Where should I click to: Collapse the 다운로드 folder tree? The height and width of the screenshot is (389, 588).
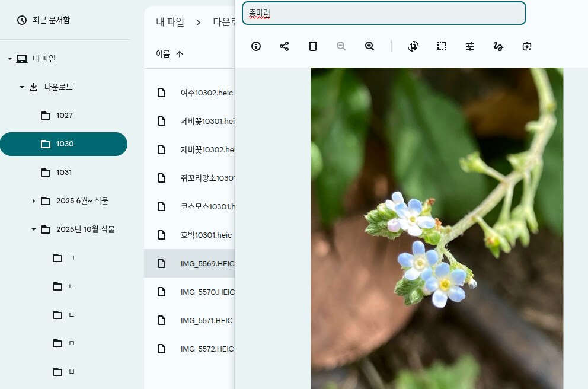[x=22, y=87]
